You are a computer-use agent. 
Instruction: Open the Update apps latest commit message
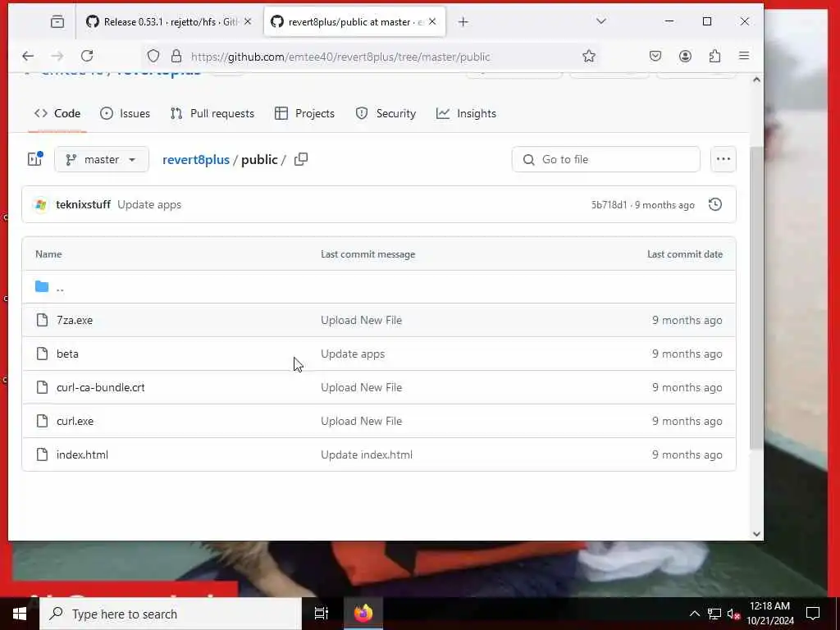[x=149, y=204]
